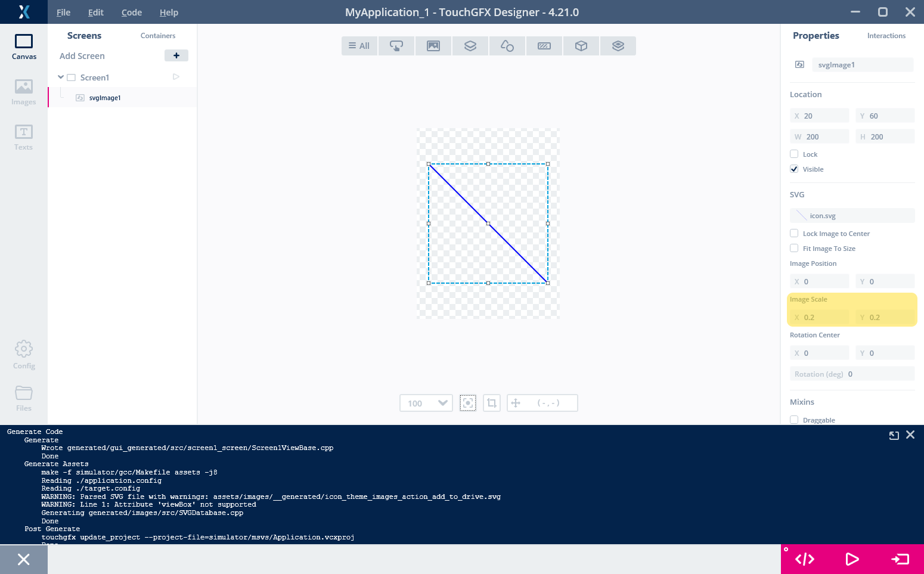Click the Rotation (deg) input field
The image size is (924, 574).
click(879, 374)
